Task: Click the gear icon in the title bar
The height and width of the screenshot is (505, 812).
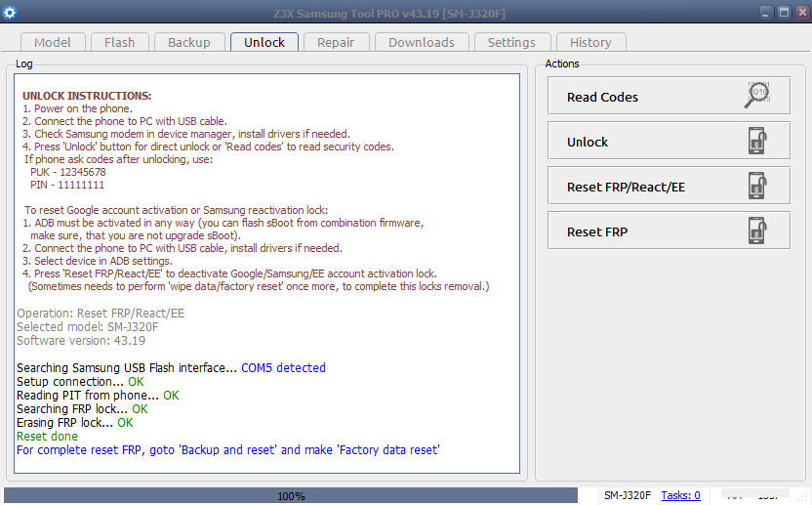Action: tap(10, 12)
